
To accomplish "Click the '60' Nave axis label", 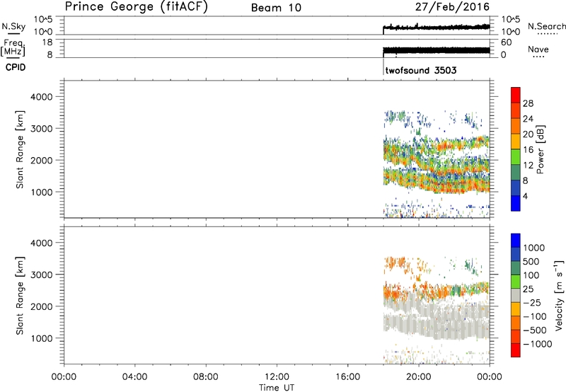I will (506, 42).
